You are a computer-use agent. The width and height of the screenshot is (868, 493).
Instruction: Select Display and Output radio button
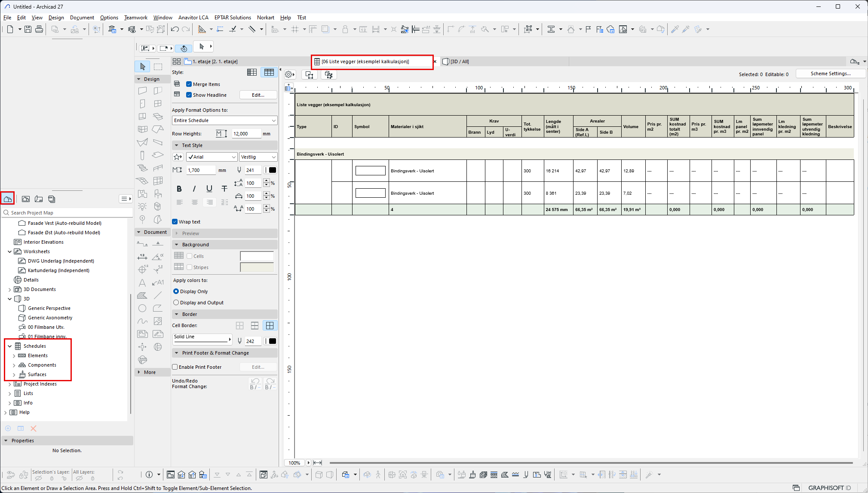point(176,303)
